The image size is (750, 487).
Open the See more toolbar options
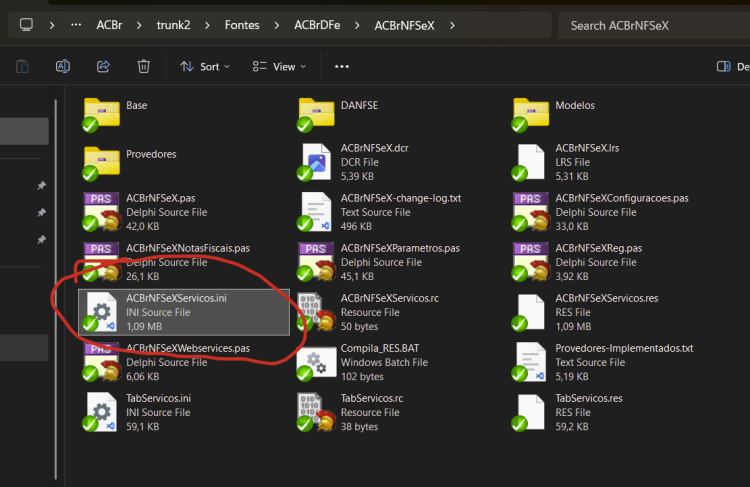coord(342,66)
